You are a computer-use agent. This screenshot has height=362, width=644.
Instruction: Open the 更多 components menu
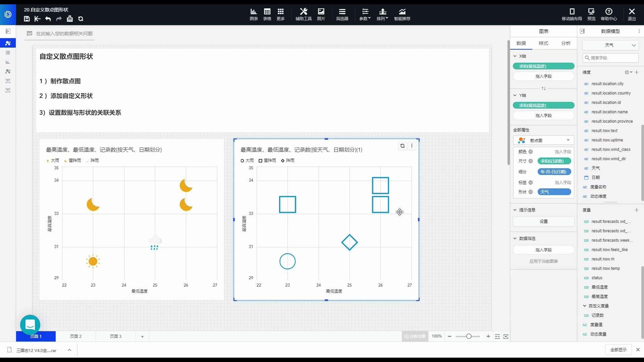point(280,14)
